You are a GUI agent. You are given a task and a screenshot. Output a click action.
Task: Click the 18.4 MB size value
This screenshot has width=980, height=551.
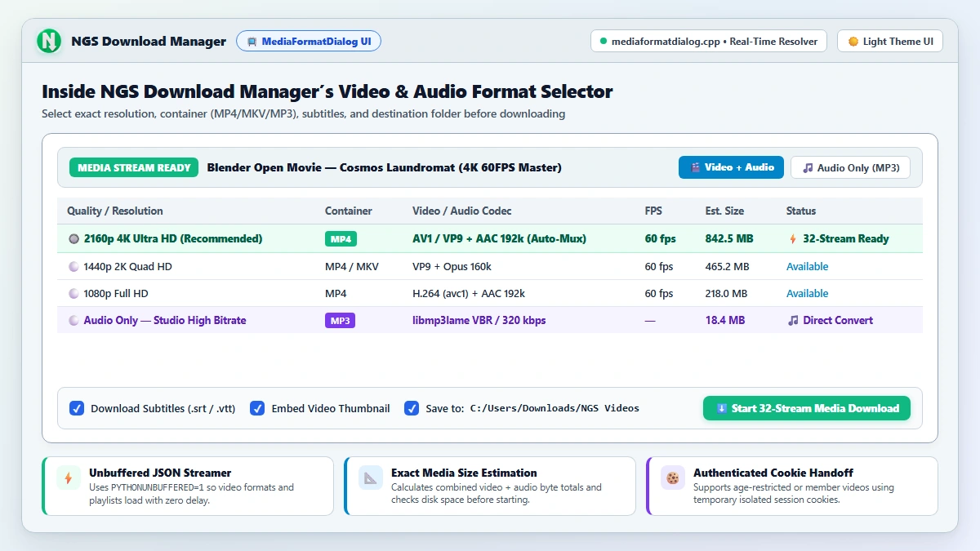(725, 321)
